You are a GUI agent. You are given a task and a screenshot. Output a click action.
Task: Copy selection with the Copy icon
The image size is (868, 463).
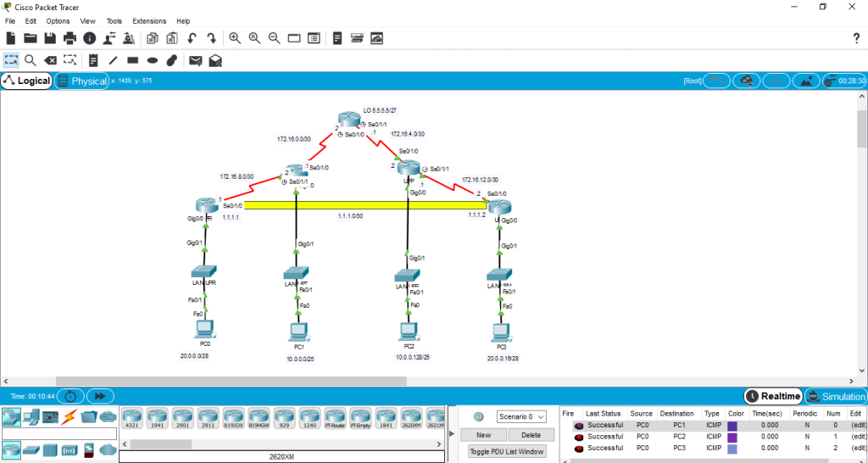tap(153, 38)
